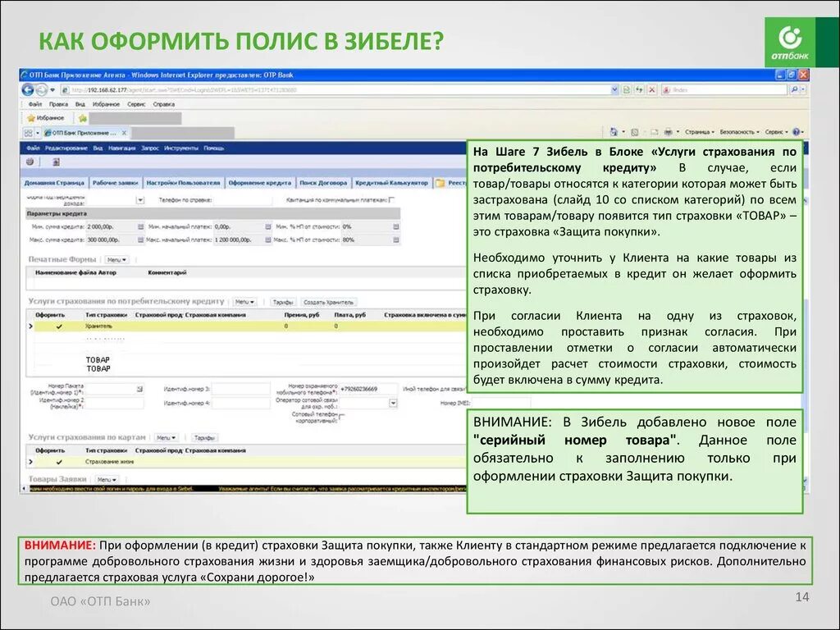Open Страница dropdown in command bar
This screenshot has height=630, width=840.
point(699,132)
